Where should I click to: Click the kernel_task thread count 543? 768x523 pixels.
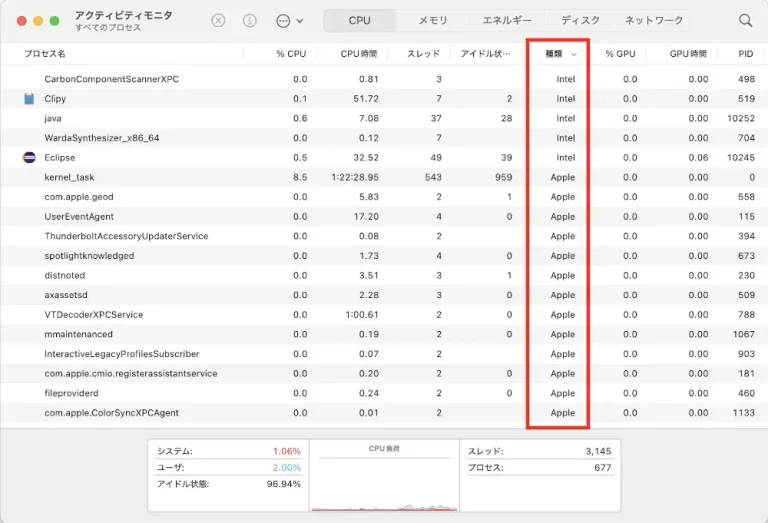click(x=433, y=177)
